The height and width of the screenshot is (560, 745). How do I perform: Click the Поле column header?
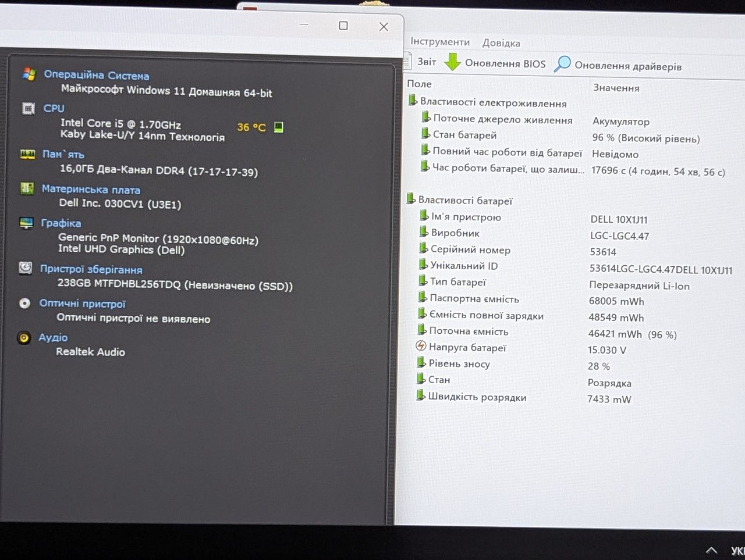pos(419,84)
